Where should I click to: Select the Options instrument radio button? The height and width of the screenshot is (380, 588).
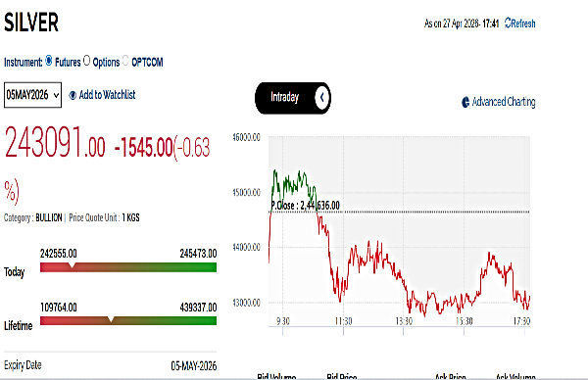tap(86, 60)
